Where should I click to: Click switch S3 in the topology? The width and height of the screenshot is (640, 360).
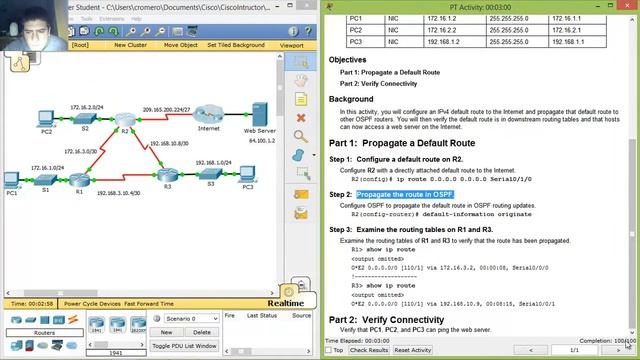point(211,174)
